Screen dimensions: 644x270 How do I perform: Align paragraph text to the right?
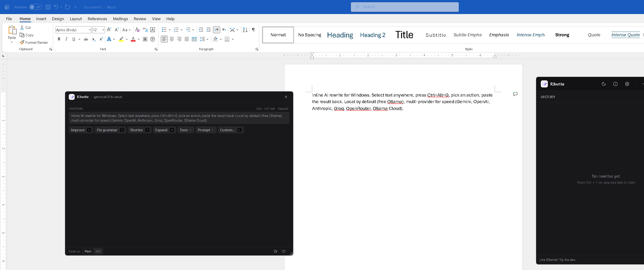[179, 39]
